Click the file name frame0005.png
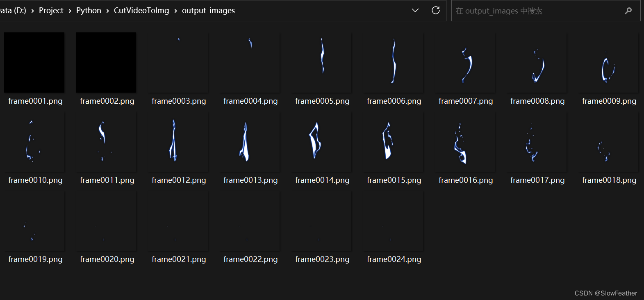The width and height of the screenshot is (644, 300). point(322,101)
